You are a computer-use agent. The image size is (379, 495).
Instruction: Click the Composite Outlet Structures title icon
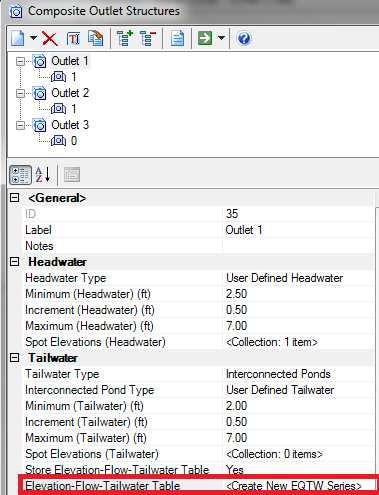pyautogui.click(x=16, y=12)
